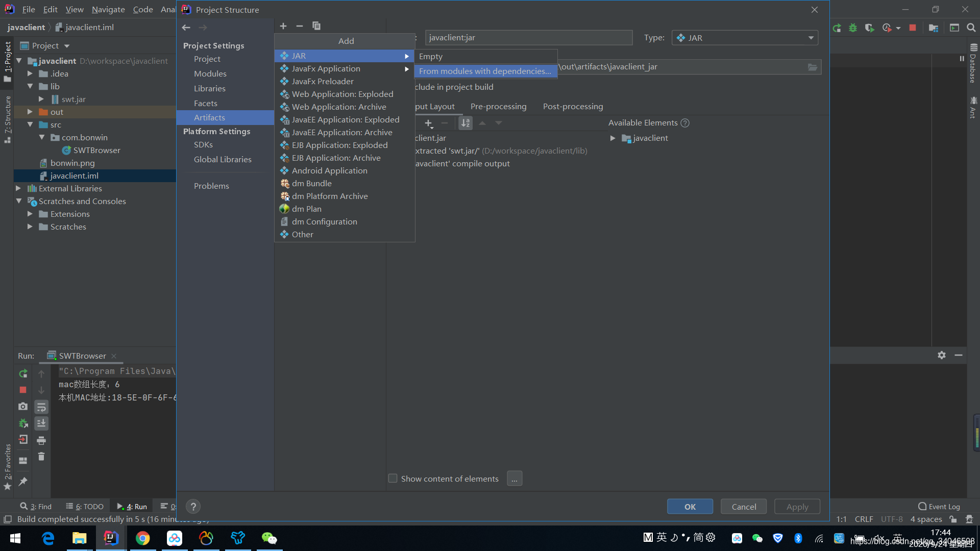Open Run panel settings gear
Image resolution: width=980 pixels, height=551 pixels.
tap(942, 355)
